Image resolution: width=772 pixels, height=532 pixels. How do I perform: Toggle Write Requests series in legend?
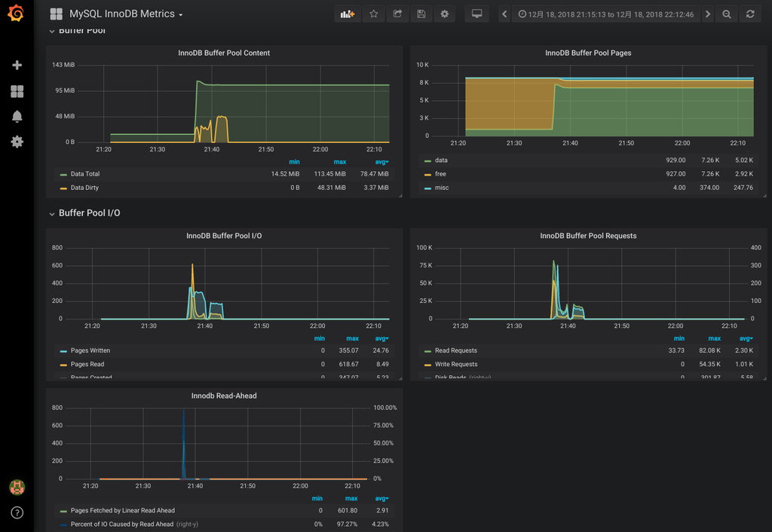(456, 364)
